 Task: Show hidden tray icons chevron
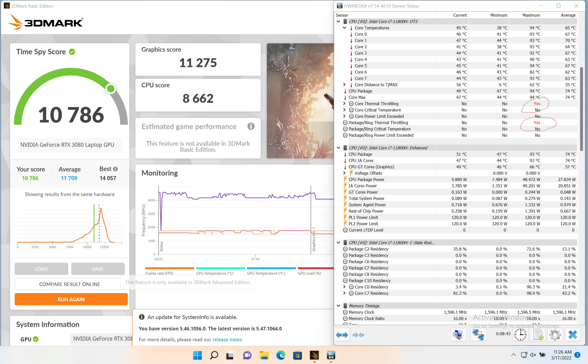coord(514,355)
